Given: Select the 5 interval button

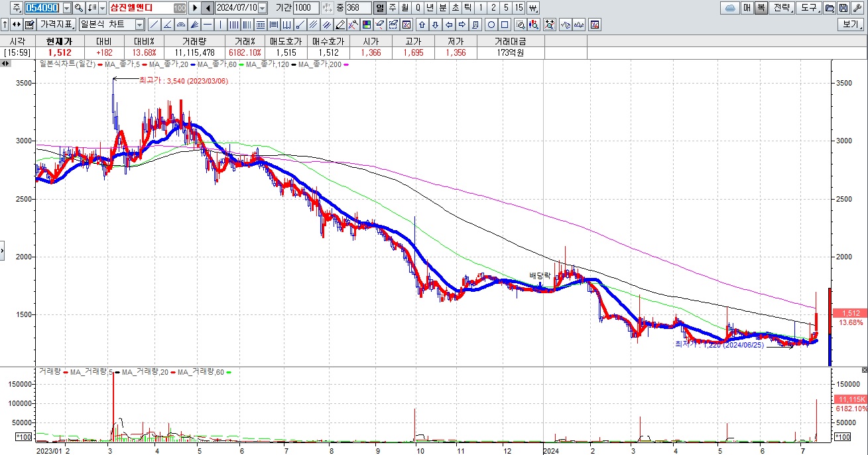Looking at the screenshot, I should [x=506, y=8].
